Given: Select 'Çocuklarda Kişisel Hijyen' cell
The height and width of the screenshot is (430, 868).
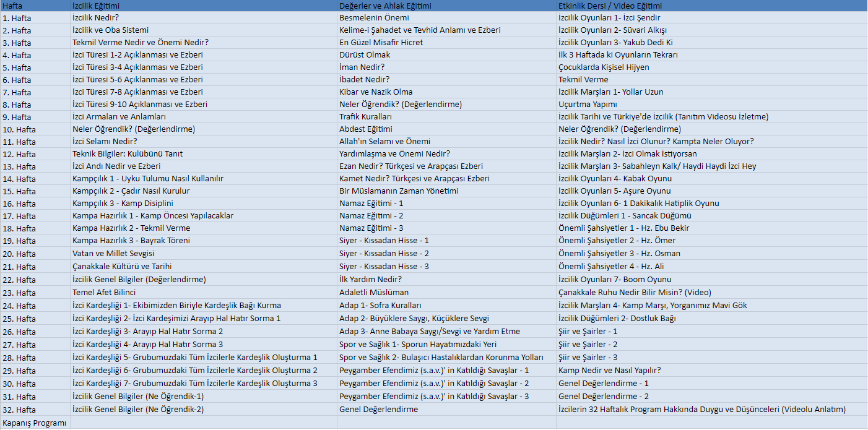Looking at the screenshot, I should (x=711, y=67).
